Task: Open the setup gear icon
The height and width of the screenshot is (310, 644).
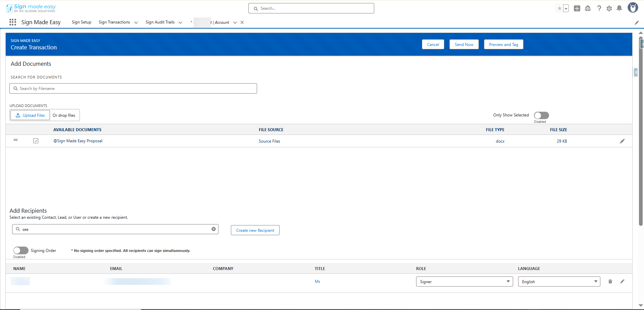Action: pyautogui.click(x=609, y=8)
